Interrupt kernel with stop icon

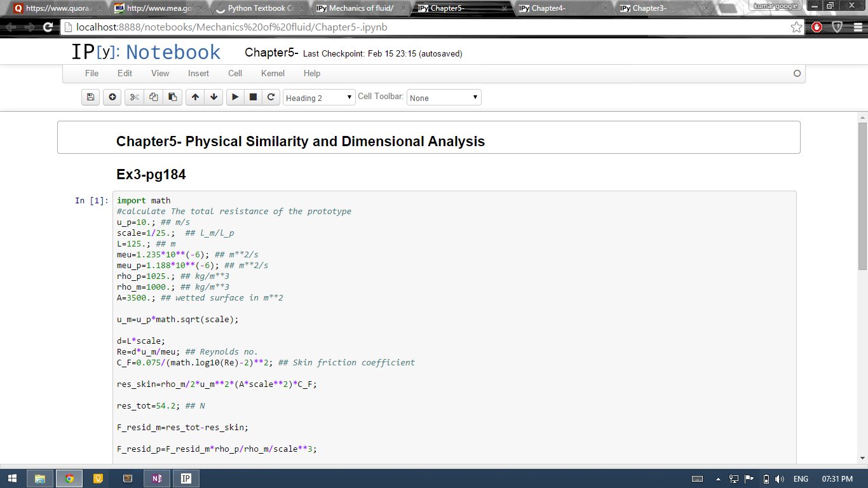pos(253,97)
